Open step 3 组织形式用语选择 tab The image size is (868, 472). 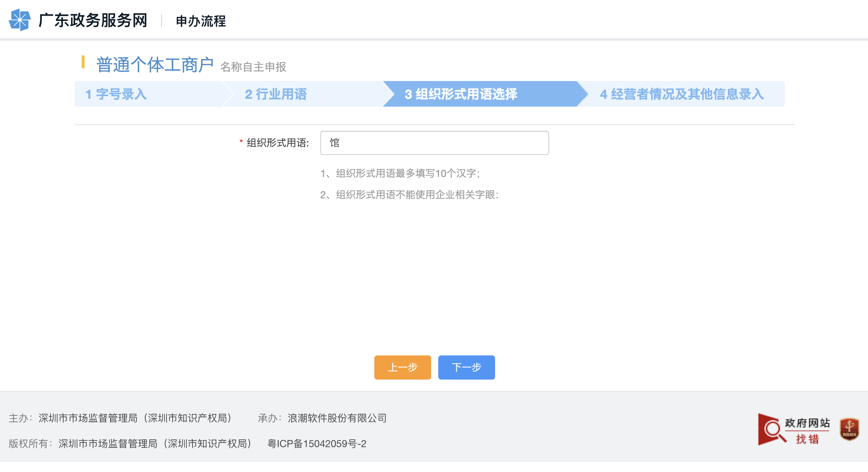point(462,94)
